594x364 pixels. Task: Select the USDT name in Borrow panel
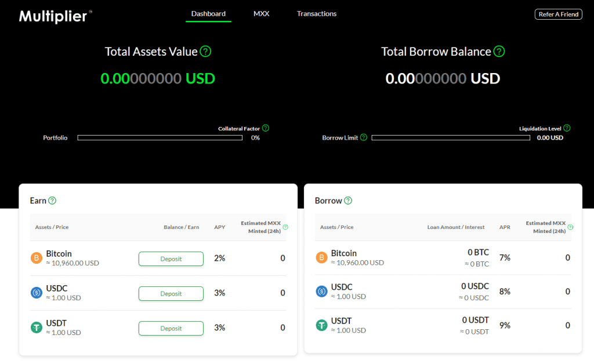tap(341, 321)
